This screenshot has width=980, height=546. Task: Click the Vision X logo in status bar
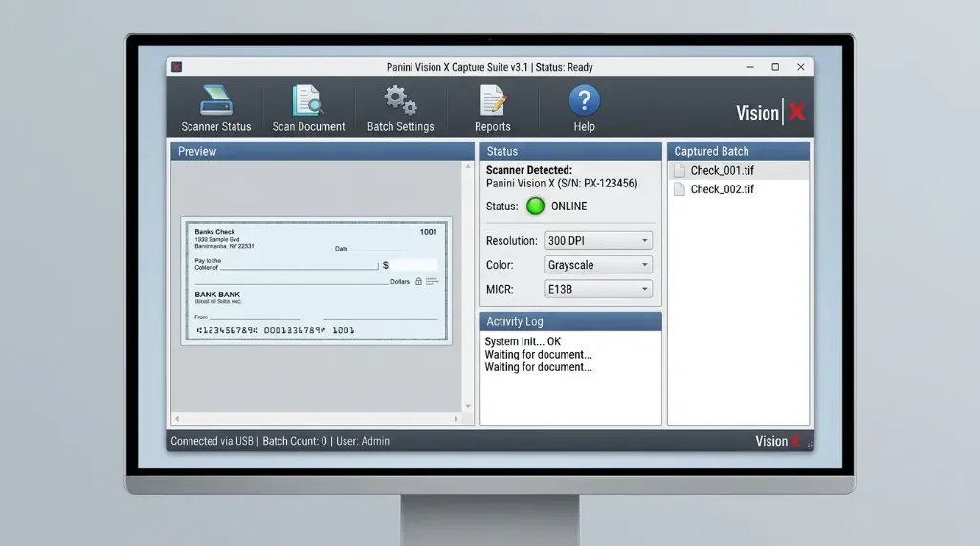778,441
